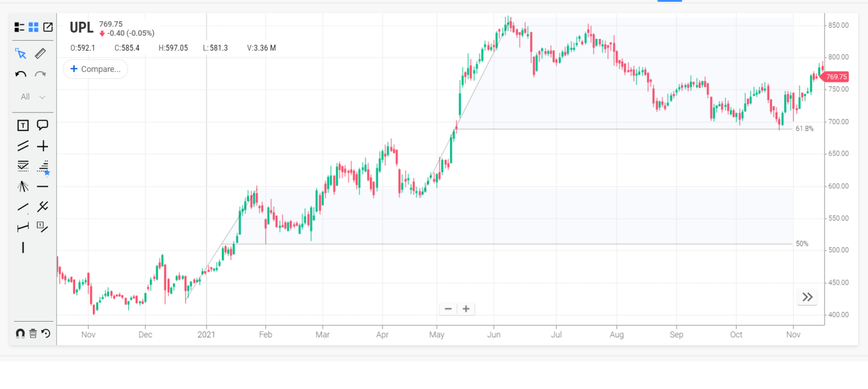Select the parallel channel drawing tool
Screen dimensions: 868x389
click(22, 146)
